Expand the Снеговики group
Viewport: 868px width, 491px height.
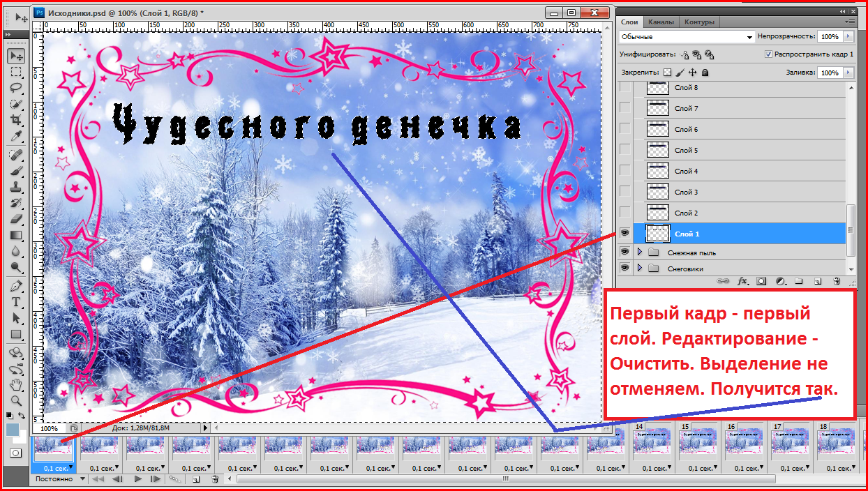pyautogui.click(x=639, y=268)
